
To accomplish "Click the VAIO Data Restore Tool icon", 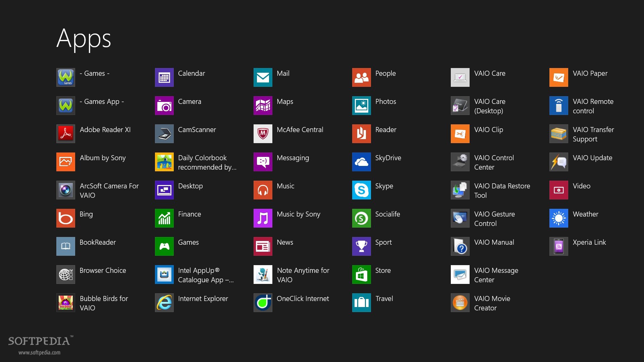I will pos(460,190).
